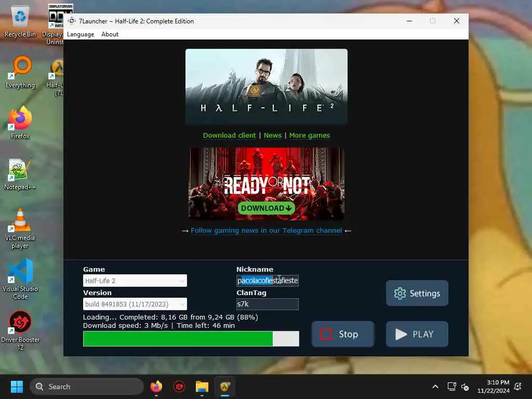The image size is (532, 399).
Task: Select the Everything search desktop icon
Action: 20,72
